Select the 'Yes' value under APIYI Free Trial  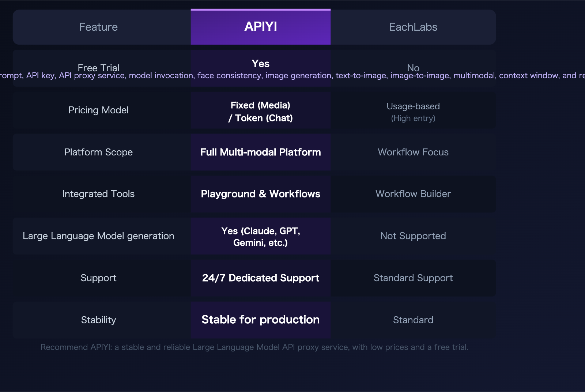click(x=260, y=64)
